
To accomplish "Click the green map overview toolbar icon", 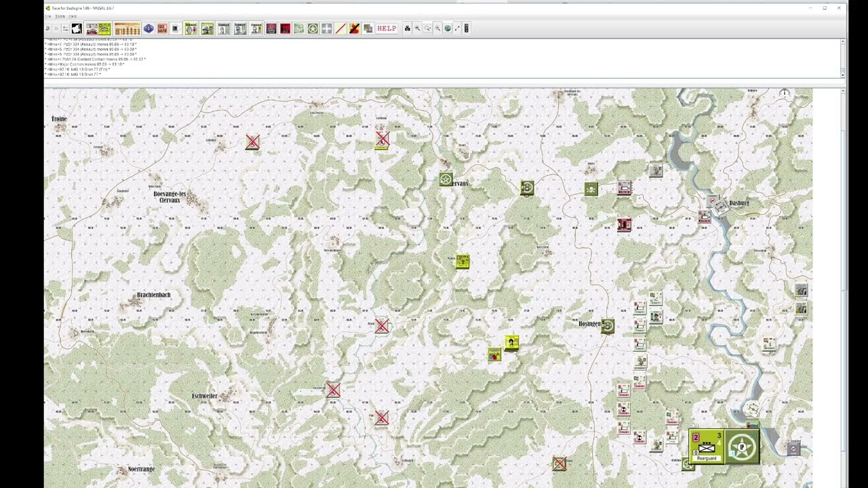I will coord(298,28).
